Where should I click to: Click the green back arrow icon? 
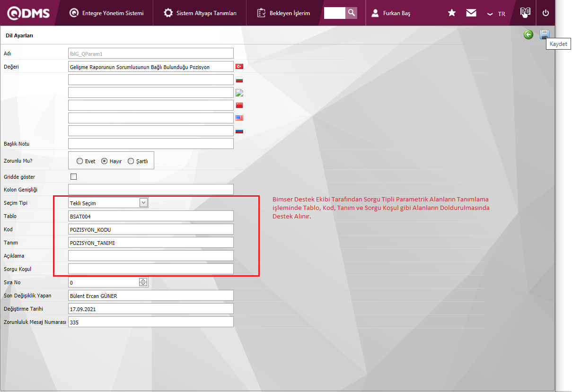pos(528,35)
